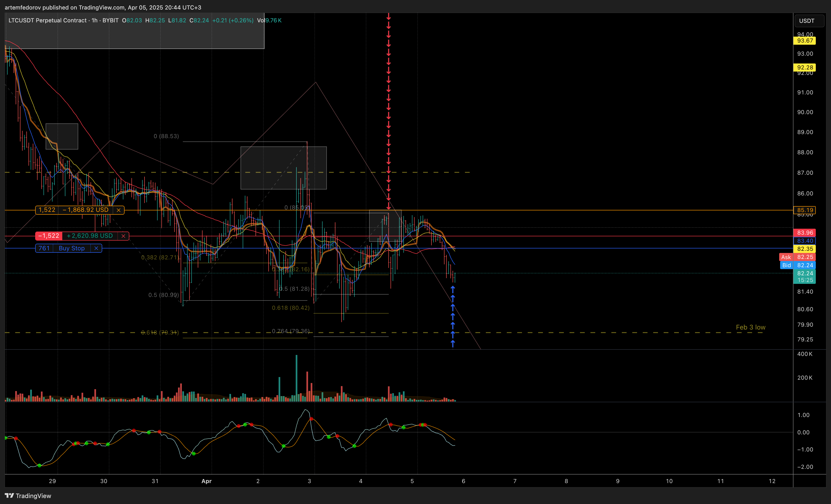Click the TradingView logo at the bottom
Image resolution: width=831 pixels, height=504 pixels.
28,496
